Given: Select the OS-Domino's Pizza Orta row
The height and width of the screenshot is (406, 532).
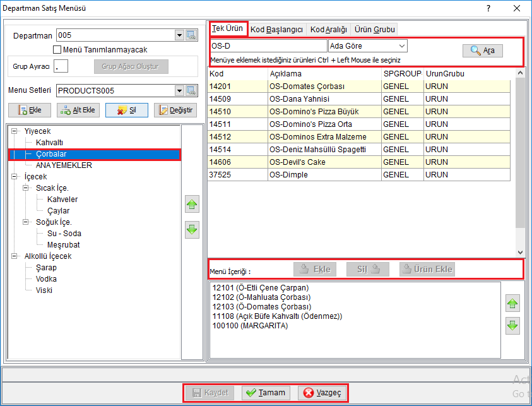Looking at the screenshot, I should click(x=359, y=124).
